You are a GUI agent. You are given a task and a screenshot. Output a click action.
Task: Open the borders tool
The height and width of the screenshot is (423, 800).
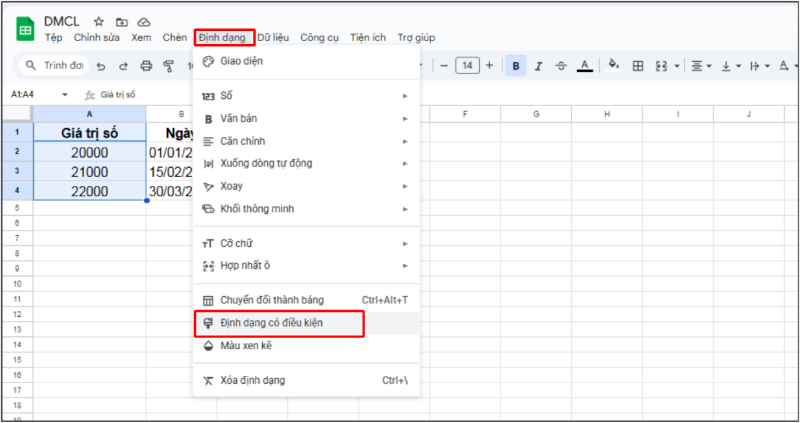pos(638,66)
